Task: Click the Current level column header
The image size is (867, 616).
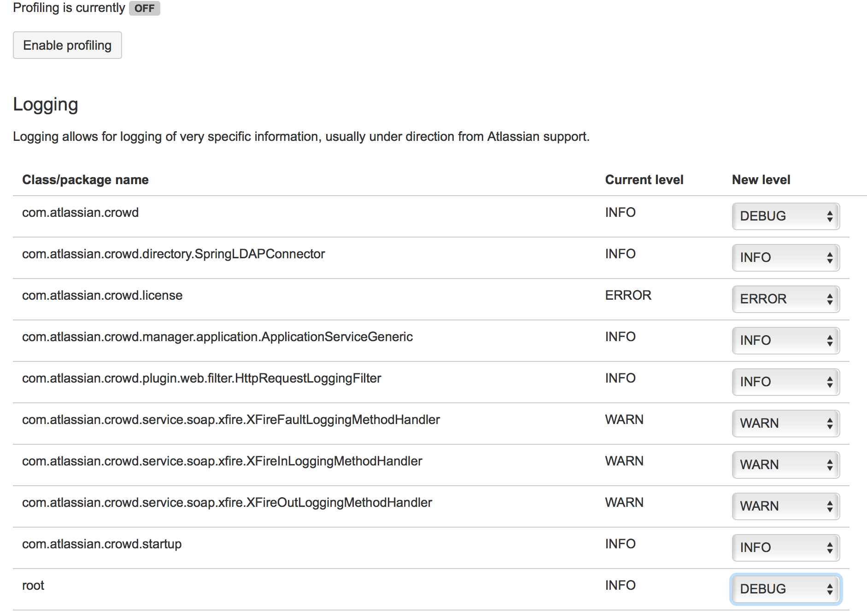Action: point(644,180)
